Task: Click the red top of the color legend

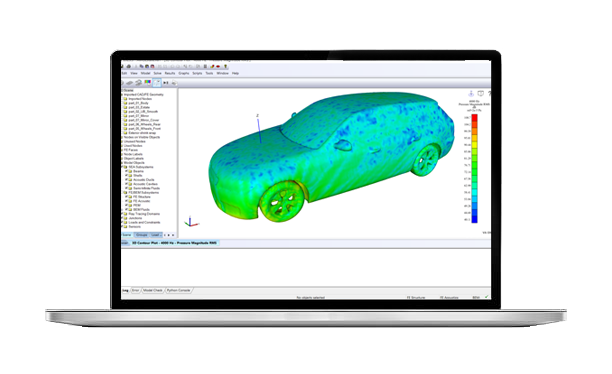Action: coord(475,118)
